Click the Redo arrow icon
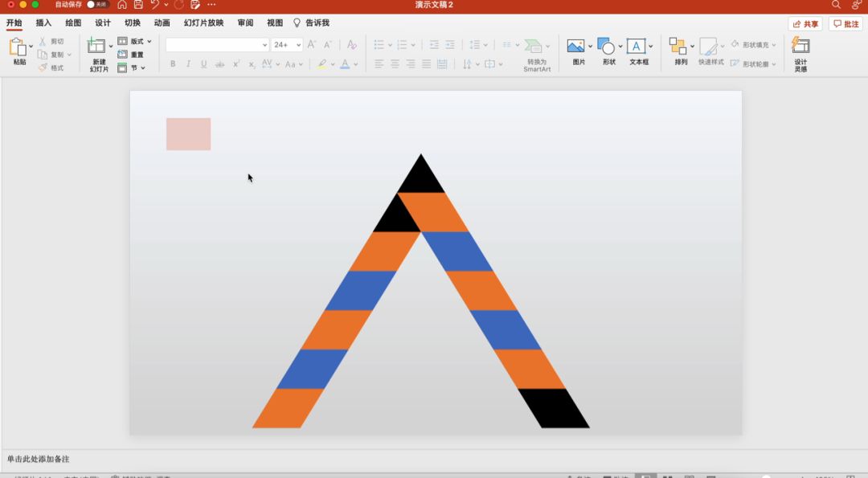This screenshot has width=868, height=478. click(x=178, y=5)
